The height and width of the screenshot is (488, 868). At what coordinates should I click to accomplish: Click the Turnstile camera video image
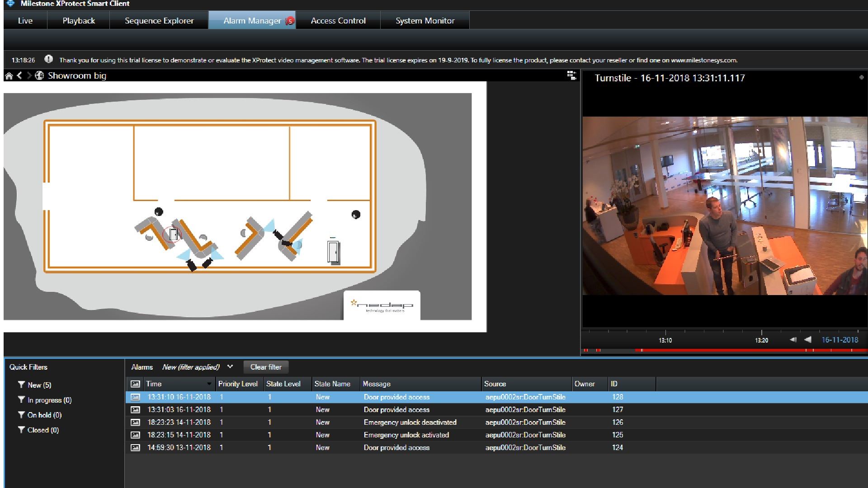point(725,206)
